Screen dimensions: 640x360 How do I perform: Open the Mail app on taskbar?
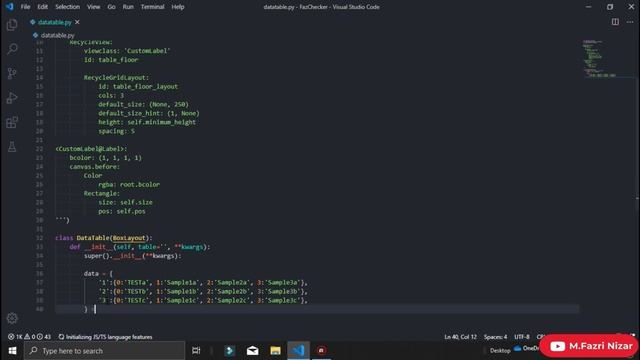(x=252, y=351)
